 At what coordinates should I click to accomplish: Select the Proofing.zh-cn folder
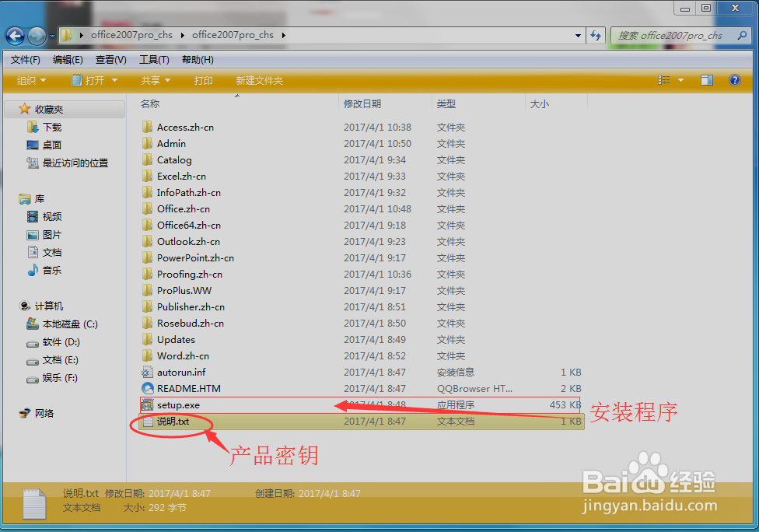click(190, 275)
